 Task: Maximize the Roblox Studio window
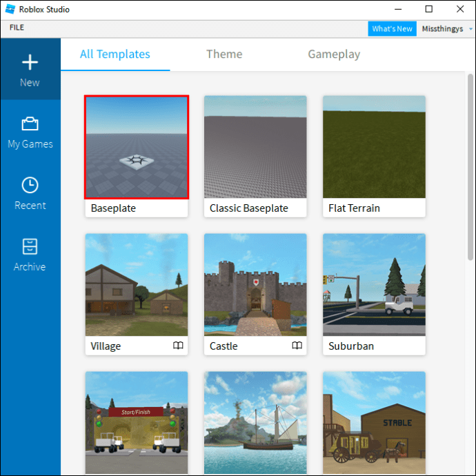click(428, 9)
